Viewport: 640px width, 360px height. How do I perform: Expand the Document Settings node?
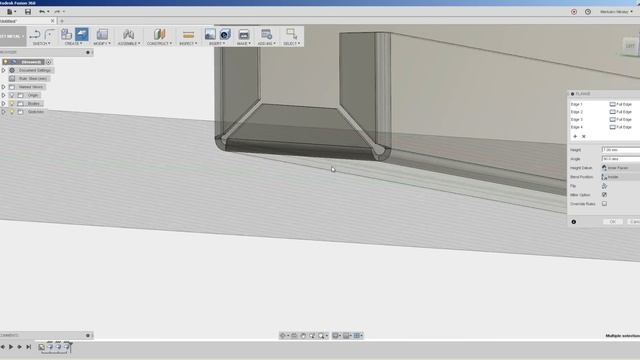point(4,70)
